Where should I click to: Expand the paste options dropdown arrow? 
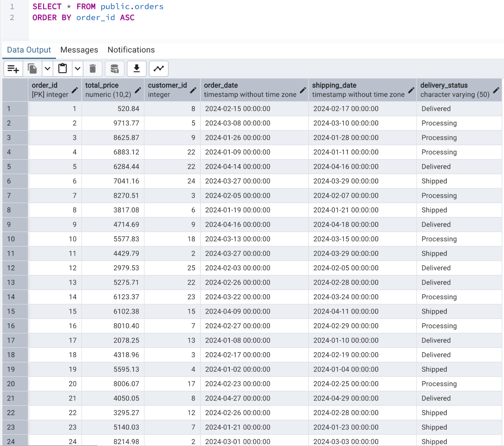click(x=78, y=69)
